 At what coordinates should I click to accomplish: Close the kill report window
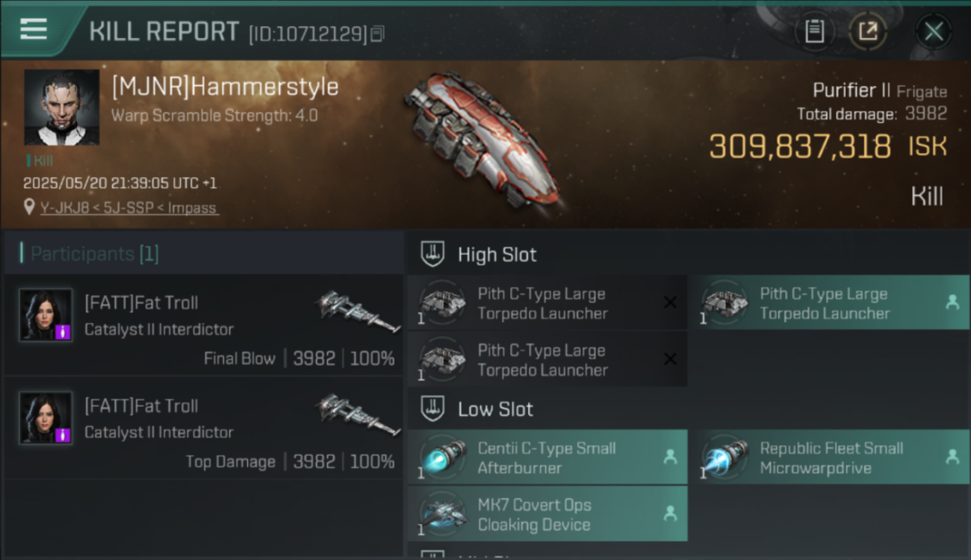pyautogui.click(x=933, y=31)
